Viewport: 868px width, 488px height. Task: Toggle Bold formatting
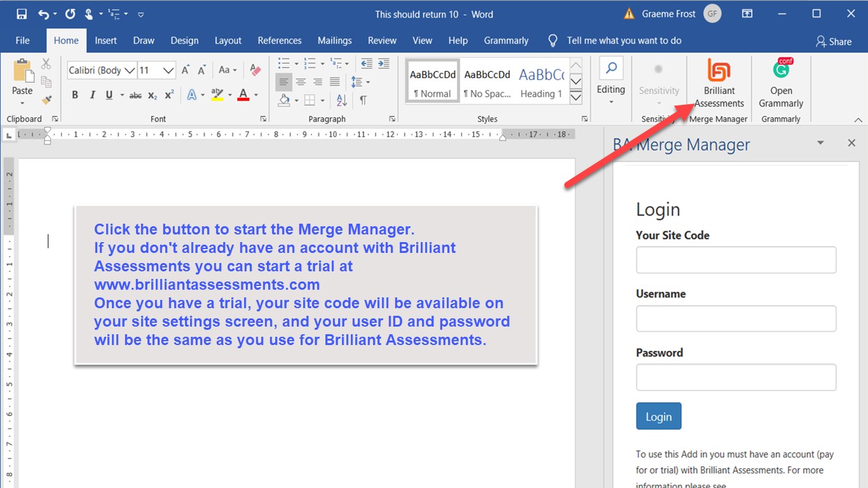click(75, 95)
